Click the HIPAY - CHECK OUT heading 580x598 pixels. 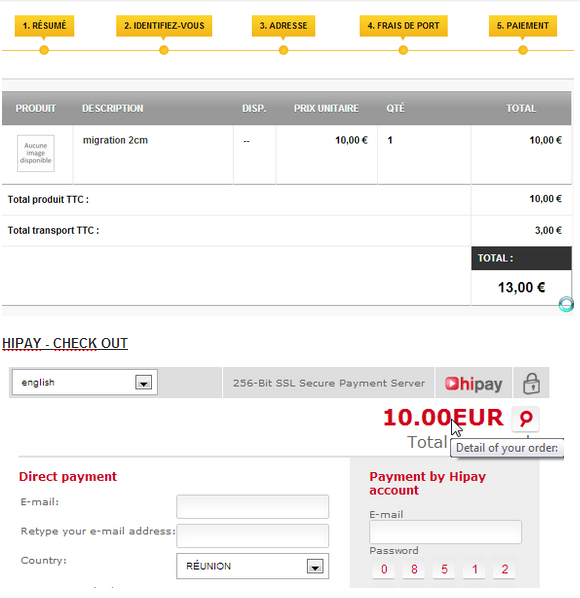point(65,343)
